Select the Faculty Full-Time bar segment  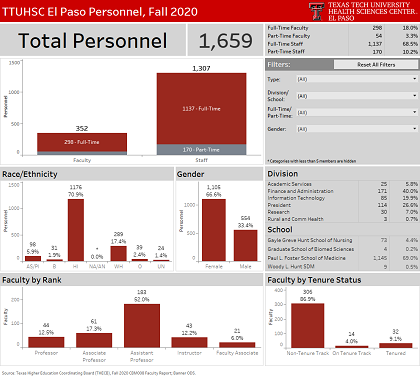[x=82, y=142]
